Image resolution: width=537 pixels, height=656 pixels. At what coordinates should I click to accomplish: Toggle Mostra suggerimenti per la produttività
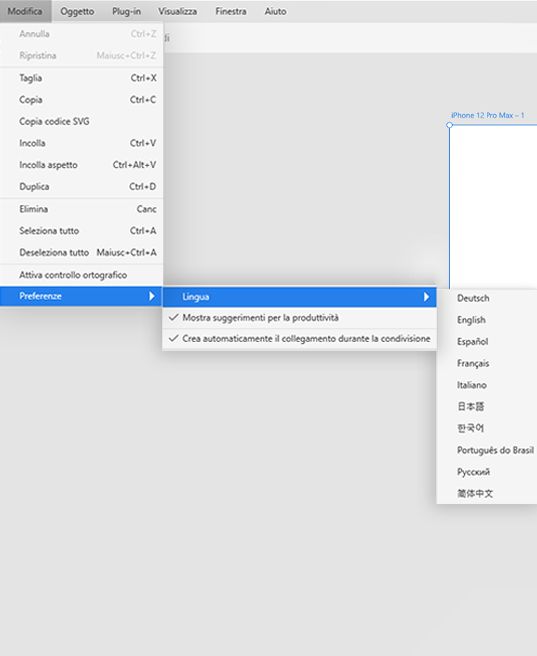pos(299,318)
